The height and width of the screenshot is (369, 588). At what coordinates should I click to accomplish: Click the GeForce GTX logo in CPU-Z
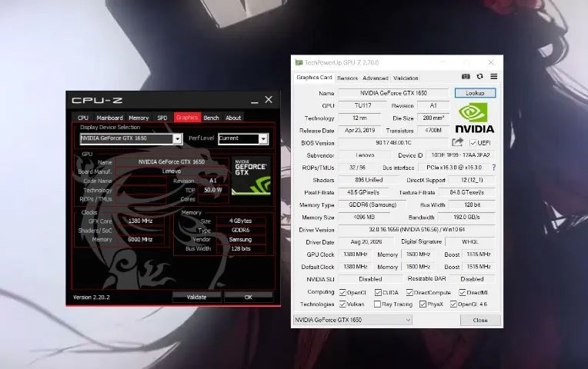coord(251,175)
